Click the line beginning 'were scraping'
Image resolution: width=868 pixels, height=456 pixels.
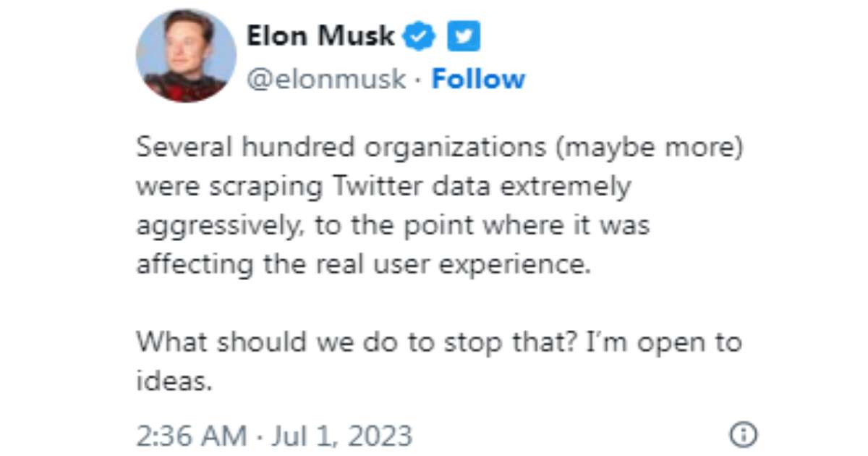(x=383, y=187)
